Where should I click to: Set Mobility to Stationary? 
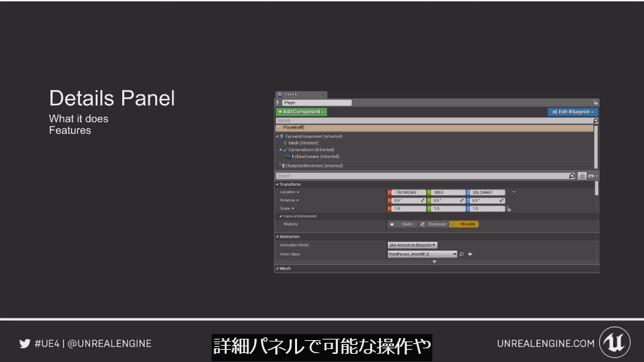tap(433, 224)
